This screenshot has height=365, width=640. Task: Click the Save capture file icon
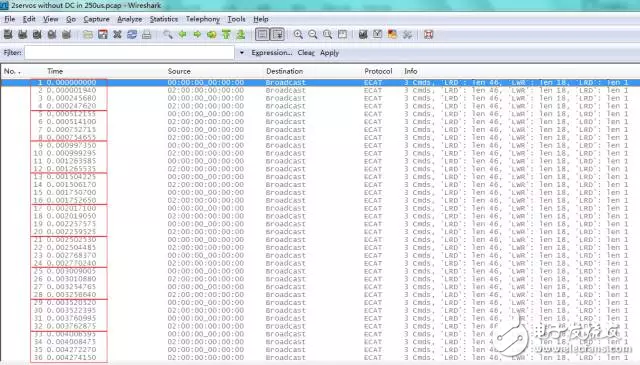(102, 35)
